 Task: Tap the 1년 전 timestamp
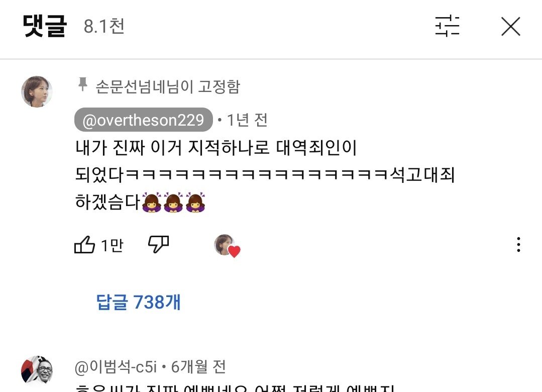[247, 120]
